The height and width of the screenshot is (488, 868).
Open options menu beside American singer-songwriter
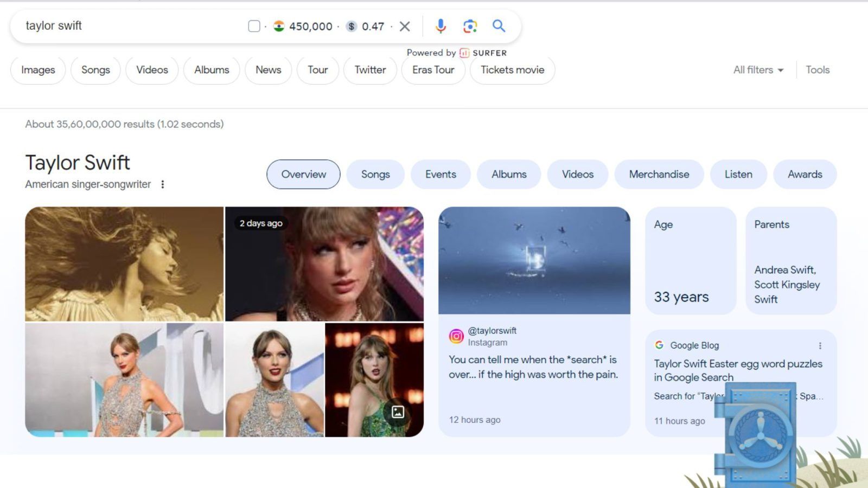(163, 184)
